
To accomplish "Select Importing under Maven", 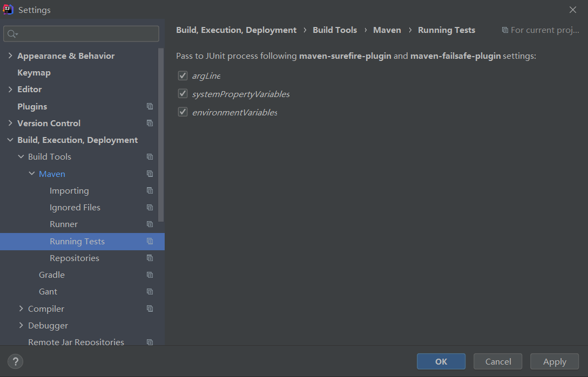I will pos(69,191).
